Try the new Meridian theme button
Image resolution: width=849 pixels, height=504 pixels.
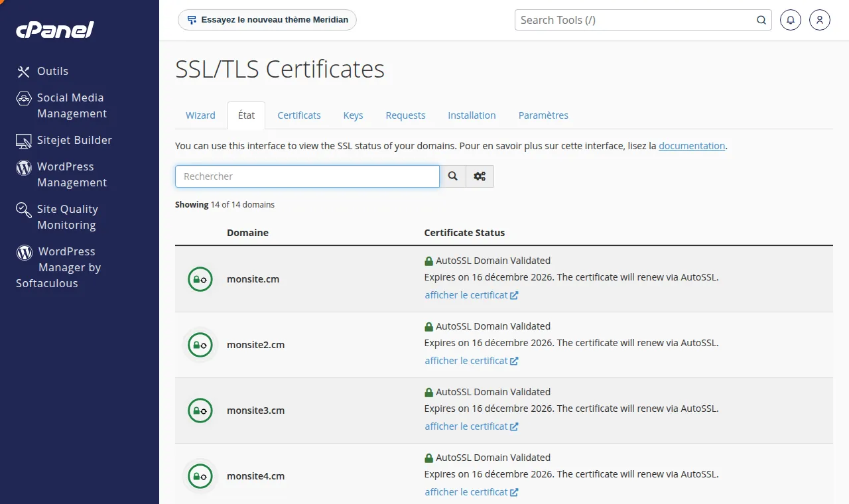click(x=267, y=20)
